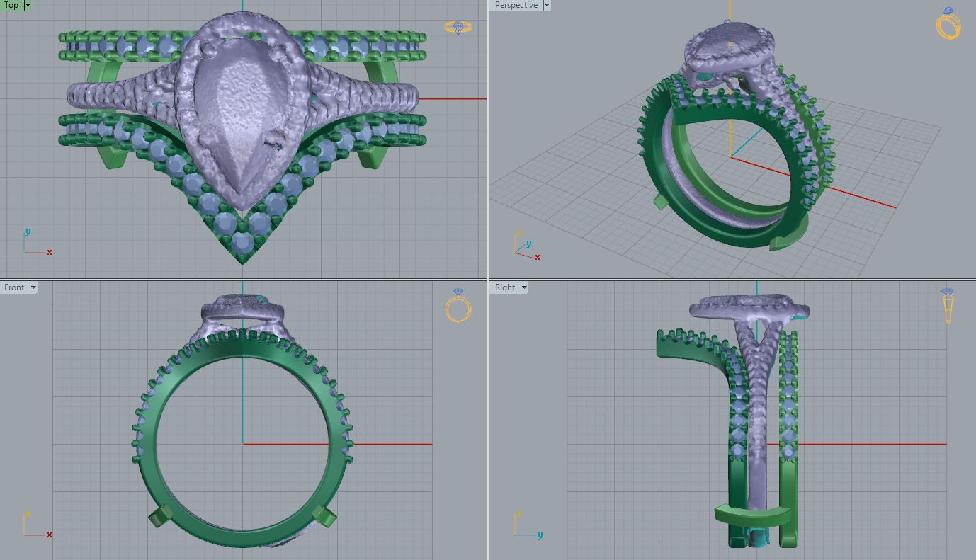Expand the Right viewport menu arrow
This screenshot has height=560, width=976.
pos(524,287)
